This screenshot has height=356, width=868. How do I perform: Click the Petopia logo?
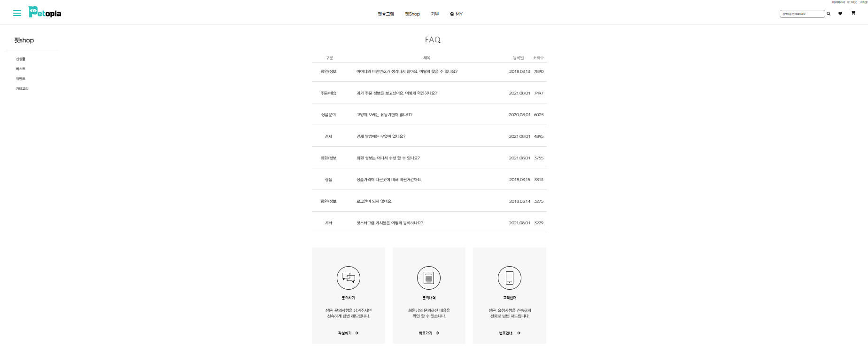[45, 12]
